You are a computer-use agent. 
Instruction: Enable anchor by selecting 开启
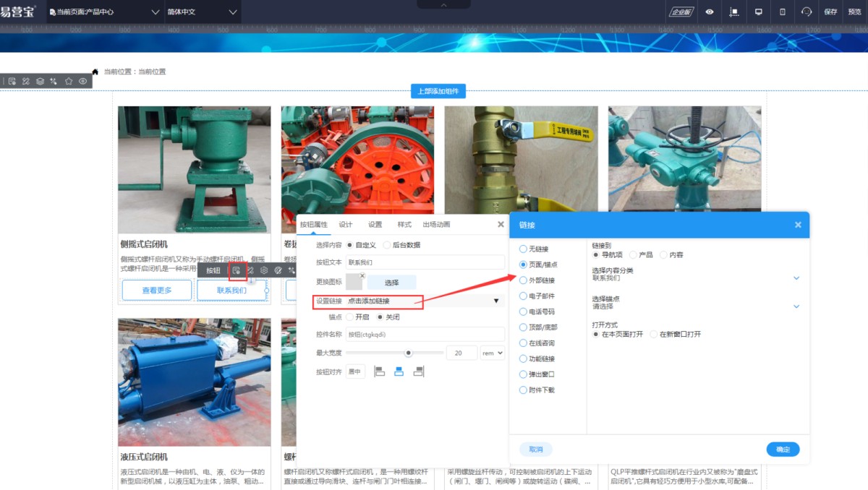click(351, 317)
